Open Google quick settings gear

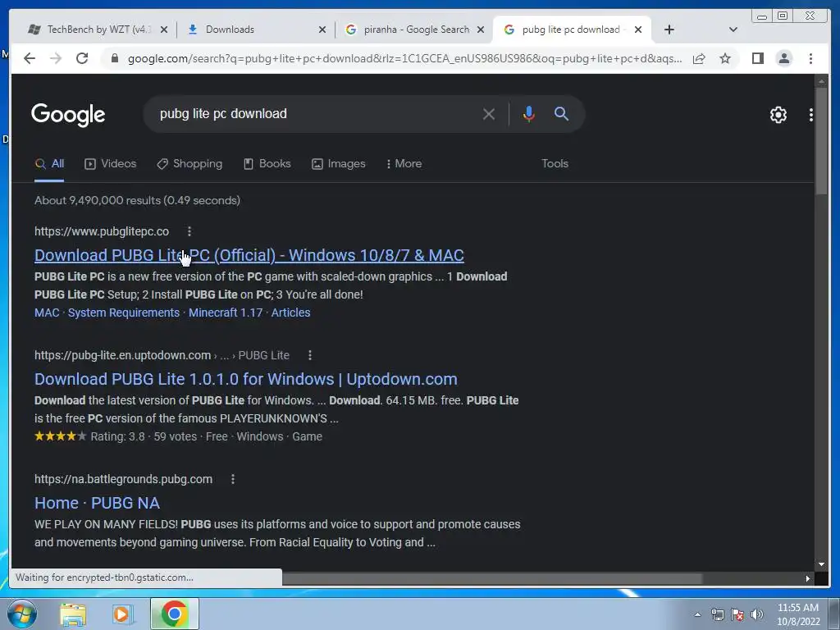(x=778, y=115)
